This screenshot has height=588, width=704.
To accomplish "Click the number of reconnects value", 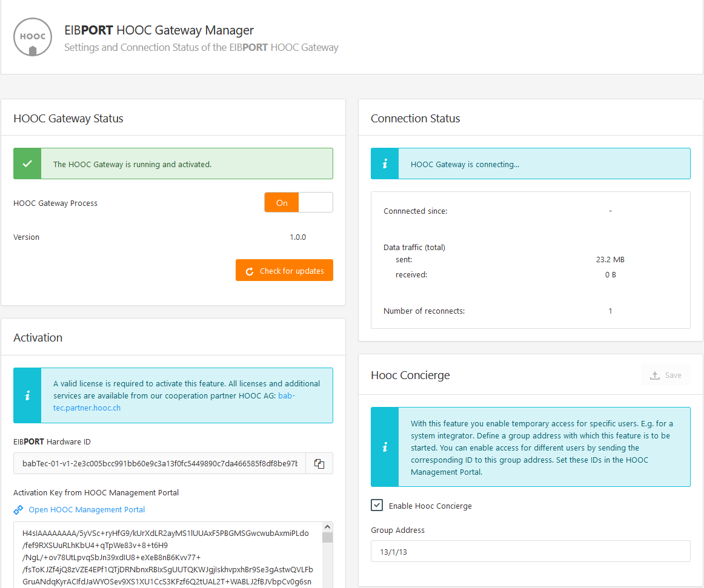I will click(610, 311).
